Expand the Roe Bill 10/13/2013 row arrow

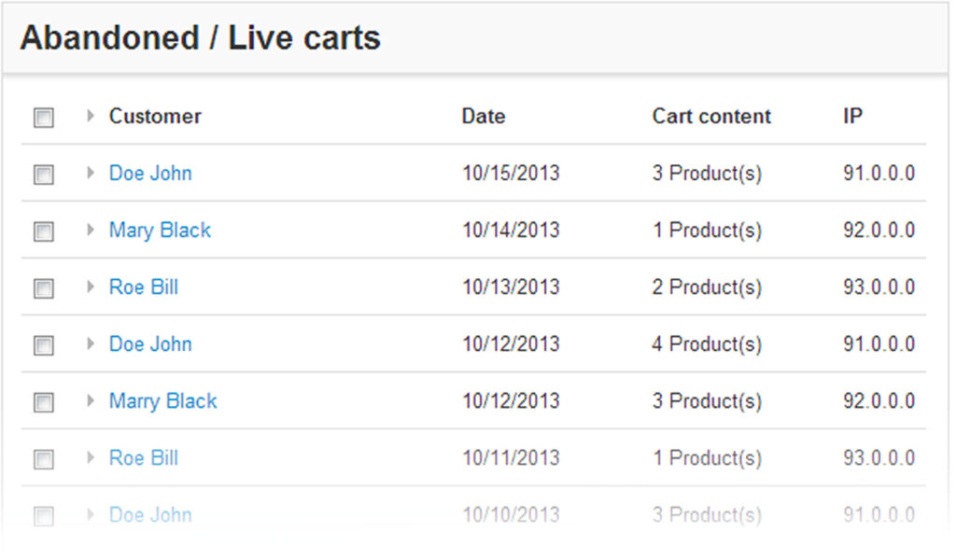coord(91,287)
